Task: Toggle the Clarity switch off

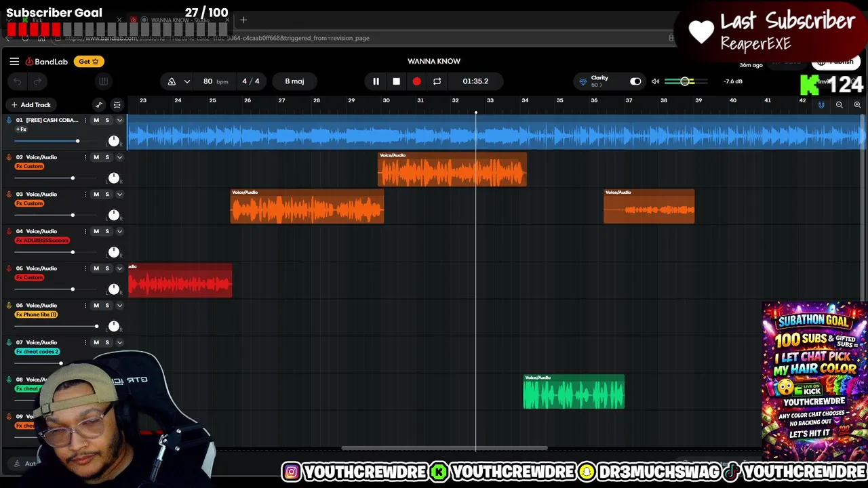Action: pyautogui.click(x=635, y=81)
